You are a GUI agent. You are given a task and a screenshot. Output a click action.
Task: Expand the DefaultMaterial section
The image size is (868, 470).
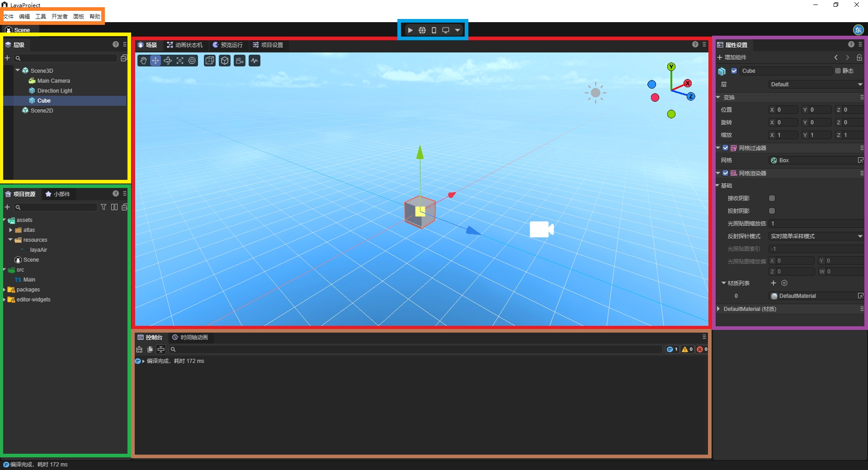[718, 309]
